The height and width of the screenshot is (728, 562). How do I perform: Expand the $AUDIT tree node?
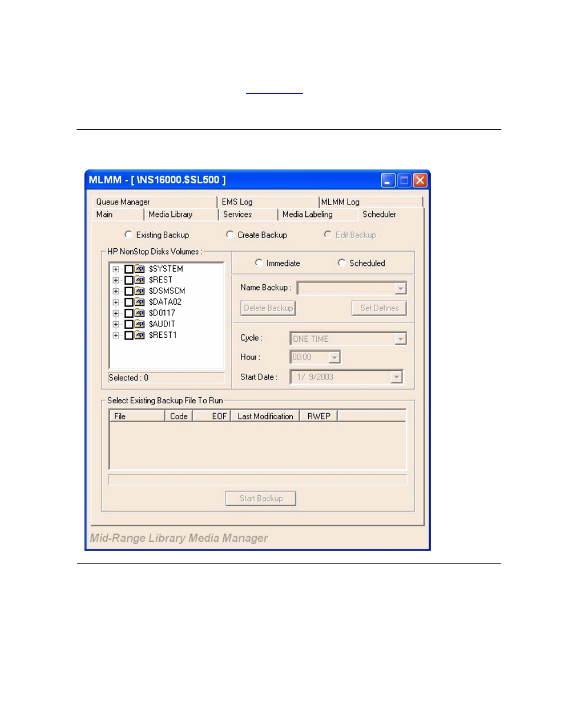116,324
